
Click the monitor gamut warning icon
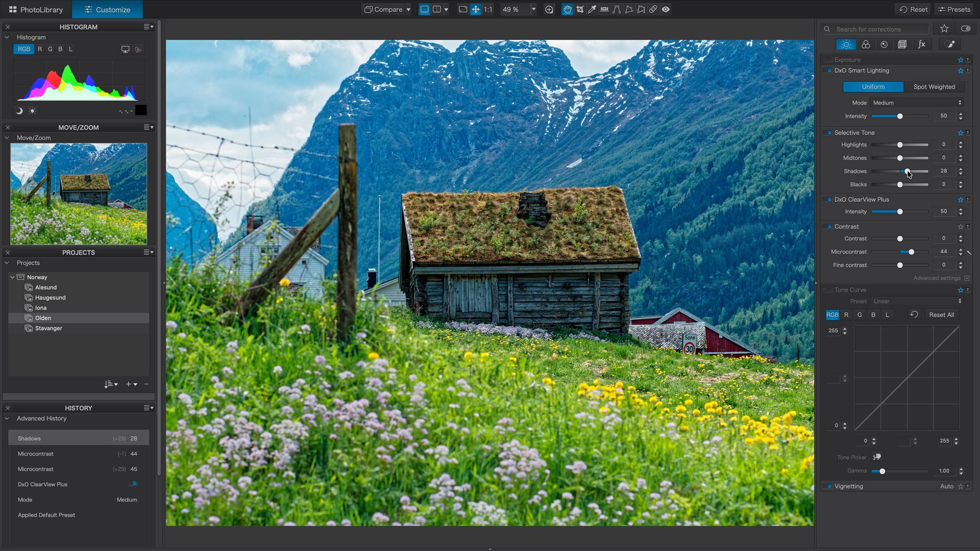(125, 49)
